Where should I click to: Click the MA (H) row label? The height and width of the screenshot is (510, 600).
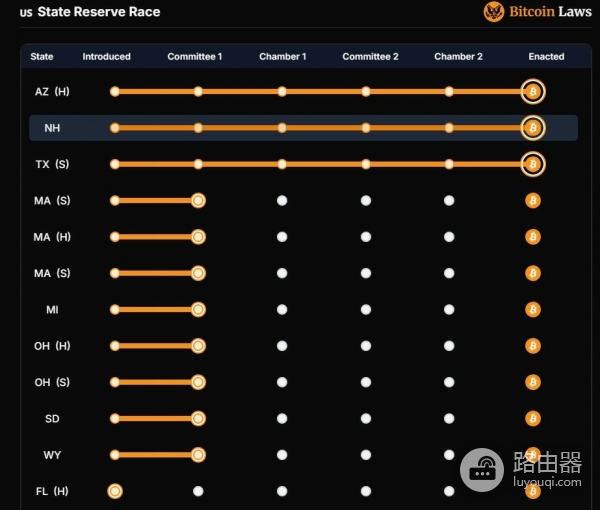(52, 237)
